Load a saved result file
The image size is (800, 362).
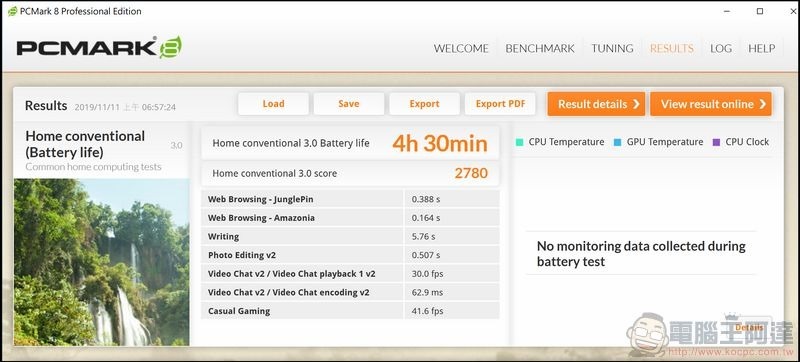[273, 104]
